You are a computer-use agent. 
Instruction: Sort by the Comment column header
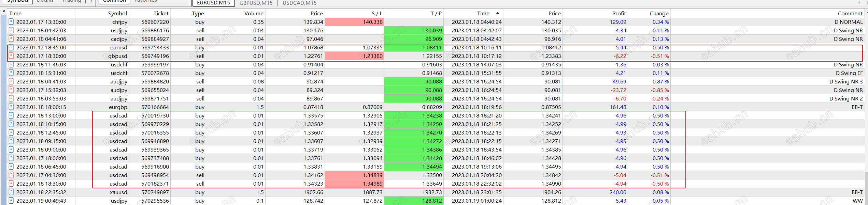768,13
